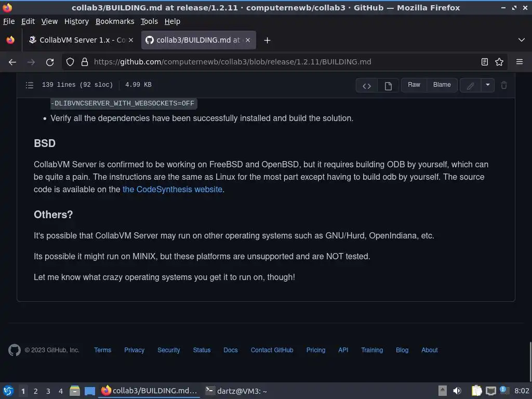Select the collab3/BUILDING.md tab
Screen dimensions: 532x399
click(198, 40)
